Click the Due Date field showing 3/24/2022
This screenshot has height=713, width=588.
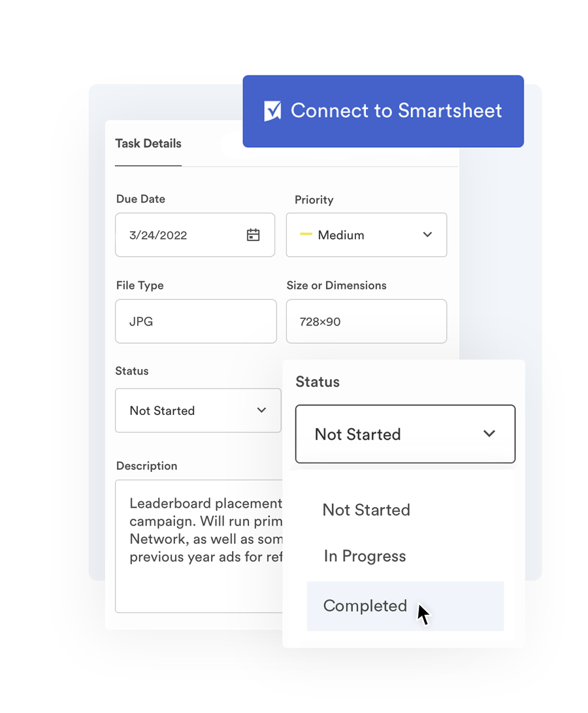click(x=176, y=235)
